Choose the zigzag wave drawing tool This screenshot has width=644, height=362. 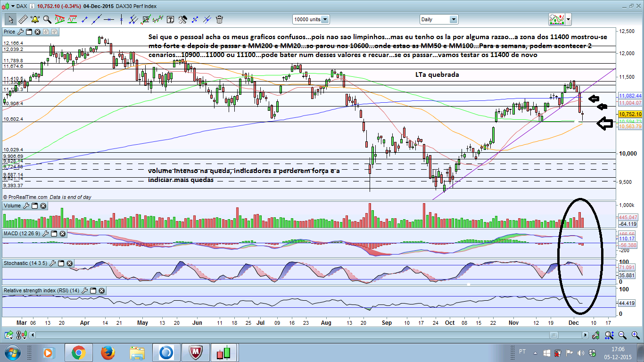coord(158,19)
